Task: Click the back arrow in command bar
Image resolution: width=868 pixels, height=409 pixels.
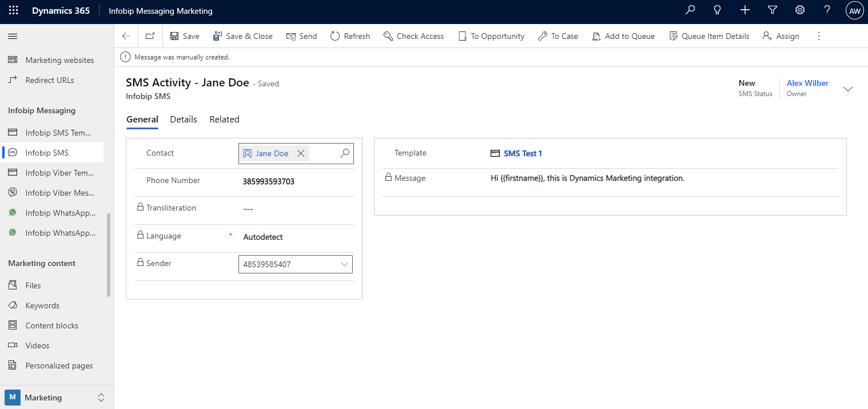Action: (x=126, y=36)
